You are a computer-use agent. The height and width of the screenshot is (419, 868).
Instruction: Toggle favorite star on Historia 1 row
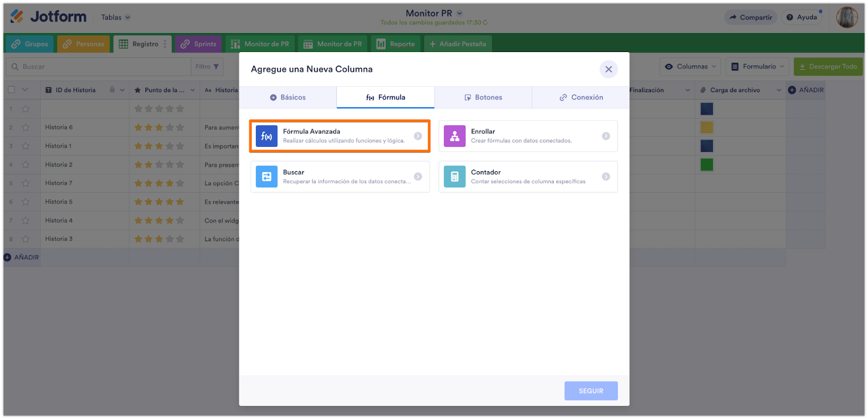coord(25,146)
